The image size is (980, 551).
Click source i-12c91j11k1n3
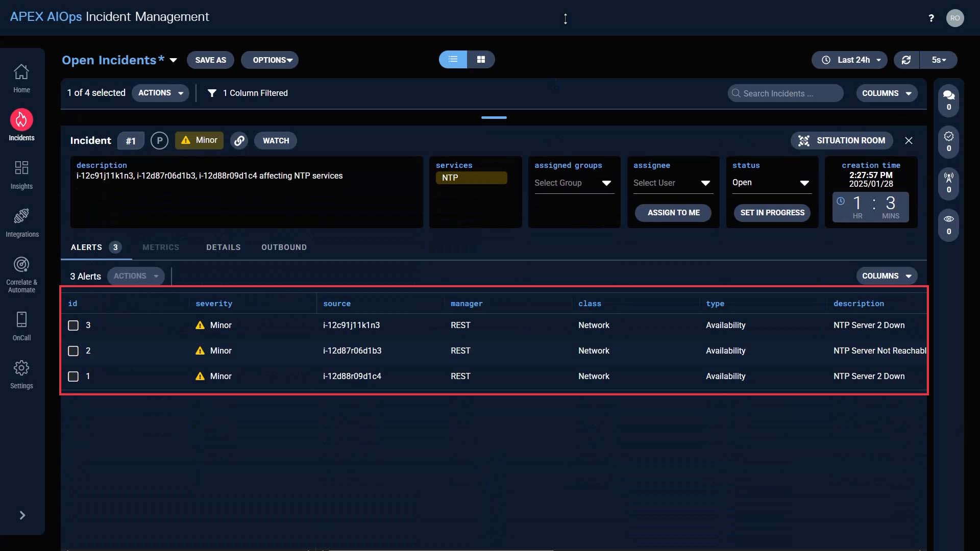[351, 325]
